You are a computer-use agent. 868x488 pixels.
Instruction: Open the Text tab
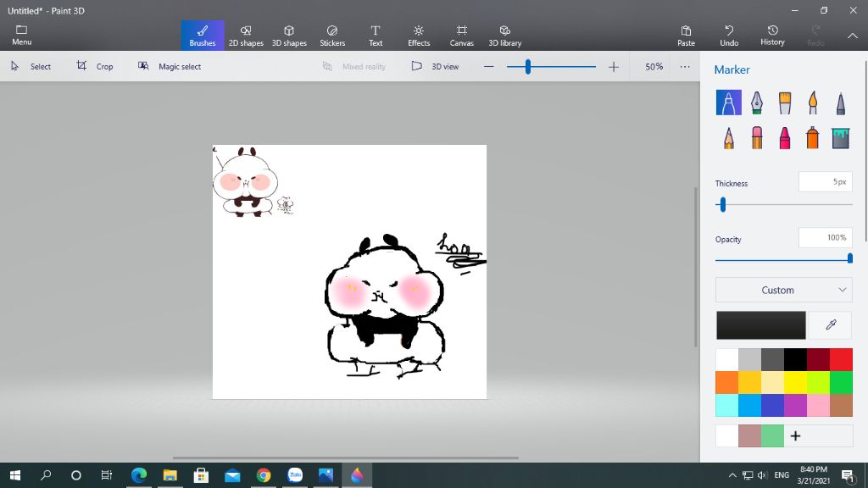click(x=376, y=36)
